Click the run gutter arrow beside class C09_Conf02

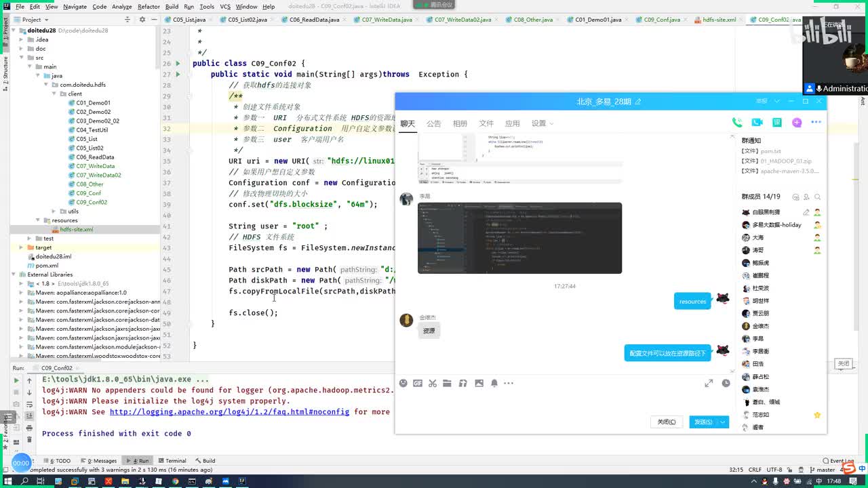click(x=178, y=64)
